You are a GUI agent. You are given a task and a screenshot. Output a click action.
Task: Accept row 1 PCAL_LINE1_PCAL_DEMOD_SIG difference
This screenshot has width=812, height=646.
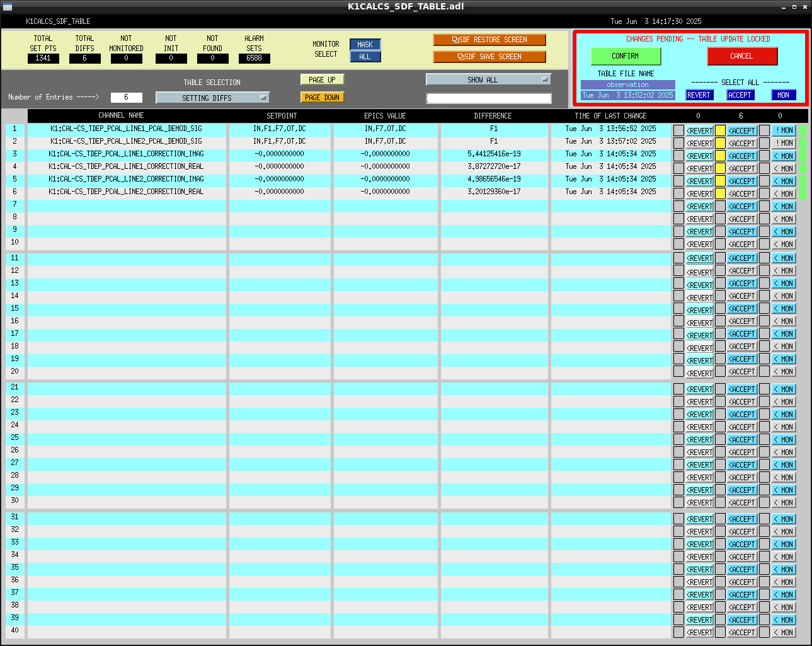(742, 131)
